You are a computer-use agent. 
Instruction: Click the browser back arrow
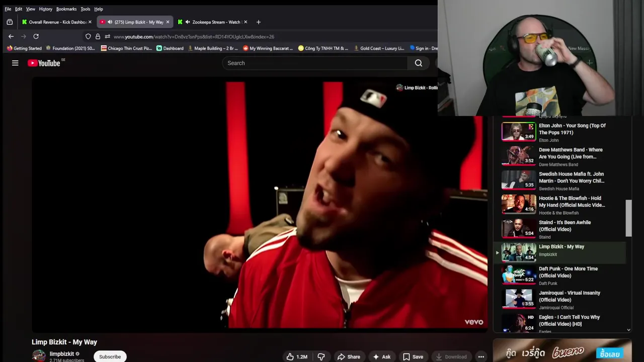11,36
